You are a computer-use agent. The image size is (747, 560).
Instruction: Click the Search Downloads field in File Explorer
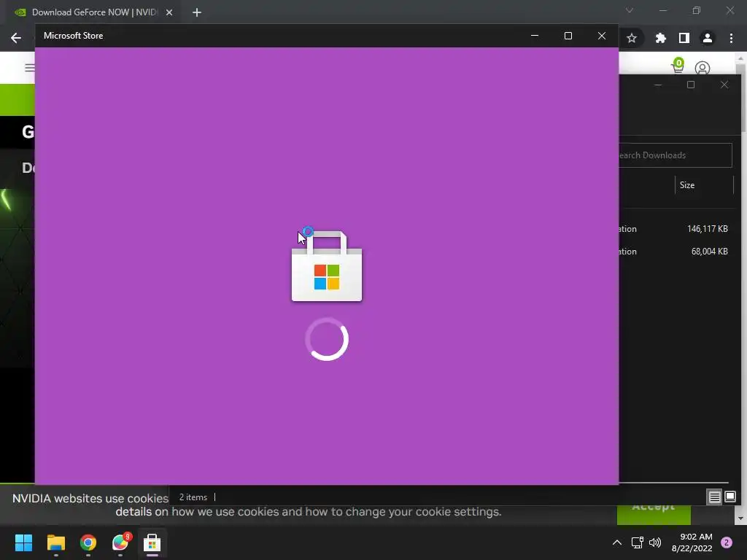[675, 155]
